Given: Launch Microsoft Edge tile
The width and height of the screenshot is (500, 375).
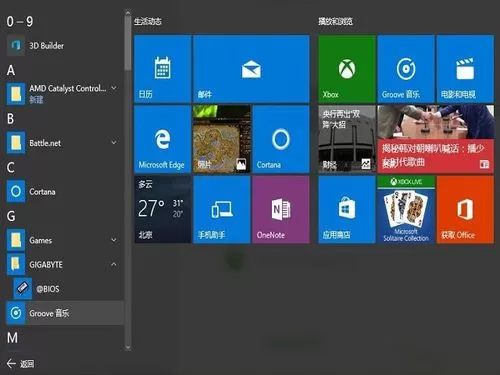Looking at the screenshot, I should (x=162, y=139).
